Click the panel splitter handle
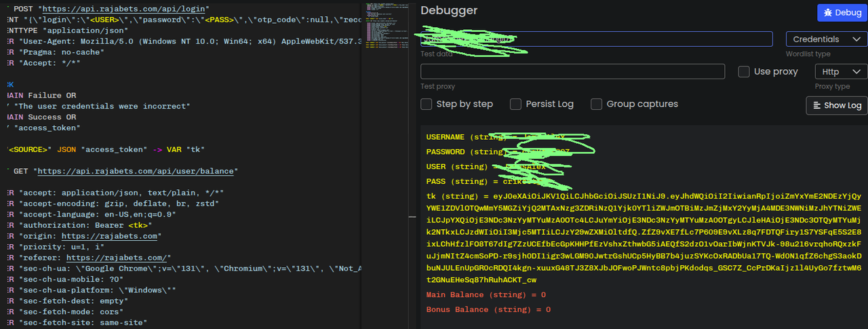This screenshot has width=868, height=329. (x=412, y=216)
